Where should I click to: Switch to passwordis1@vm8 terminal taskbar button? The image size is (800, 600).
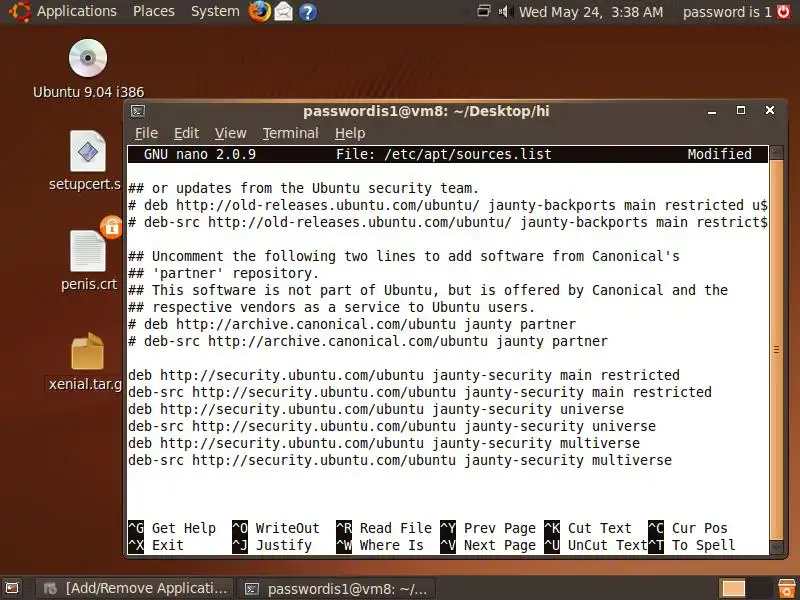(337, 589)
